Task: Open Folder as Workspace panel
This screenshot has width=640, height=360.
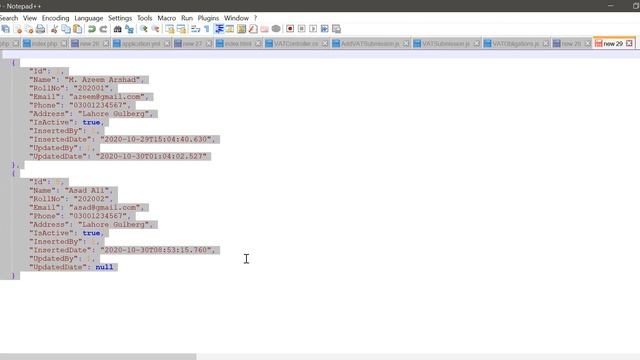Action: tap(264, 29)
